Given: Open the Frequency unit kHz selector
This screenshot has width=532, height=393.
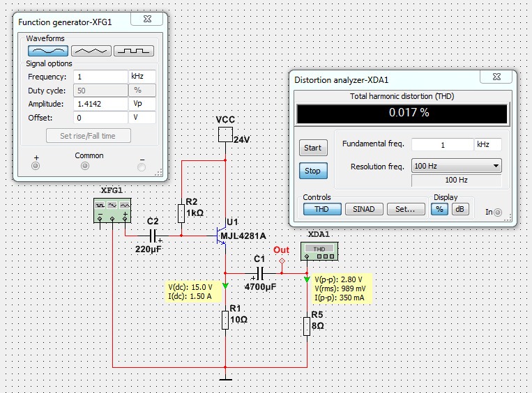Looking at the screenshot, I should coord(142,77).
